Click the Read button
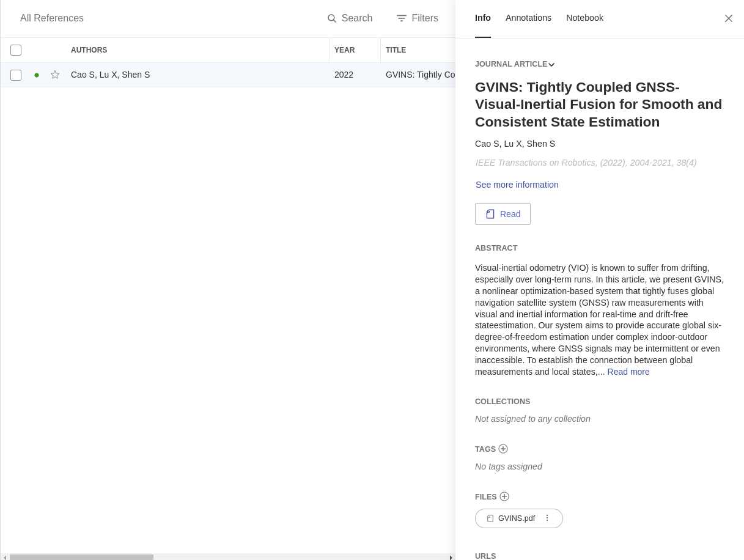The width and height of the screenshot is (744, 560). pos(503,214)
